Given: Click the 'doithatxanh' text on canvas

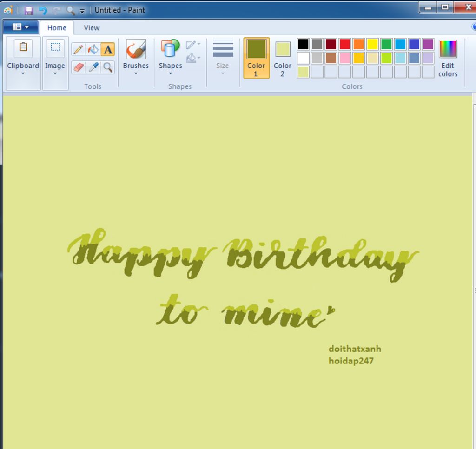Looking at the screenshot, I should coord(355,349).
